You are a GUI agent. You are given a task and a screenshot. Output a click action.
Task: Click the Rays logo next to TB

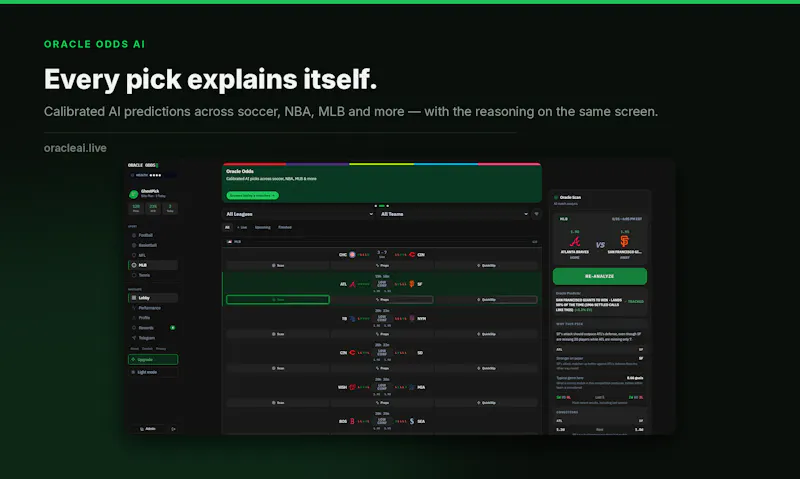pyautogui.click(x=352, y=318)
